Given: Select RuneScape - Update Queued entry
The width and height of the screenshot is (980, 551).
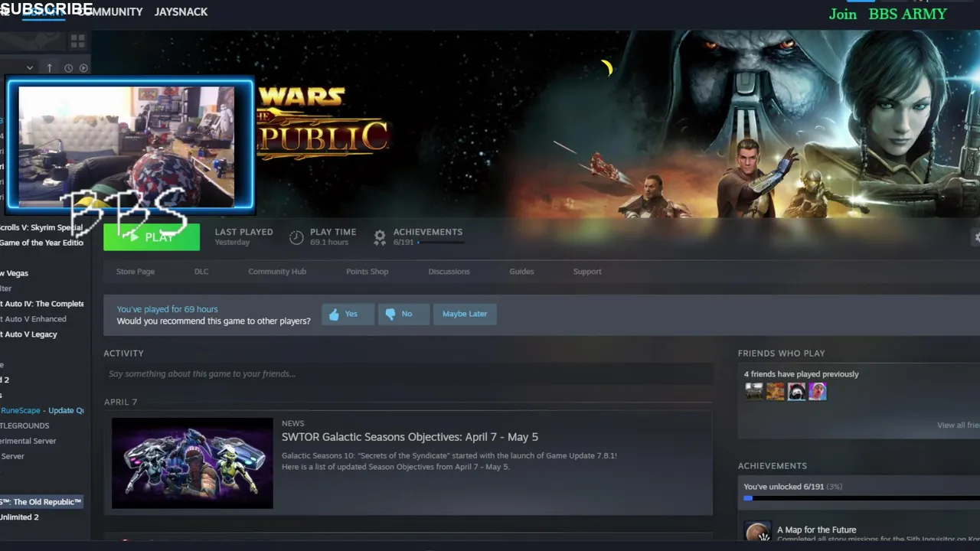Looking at the screenshot, I should (x=42, y=410).
